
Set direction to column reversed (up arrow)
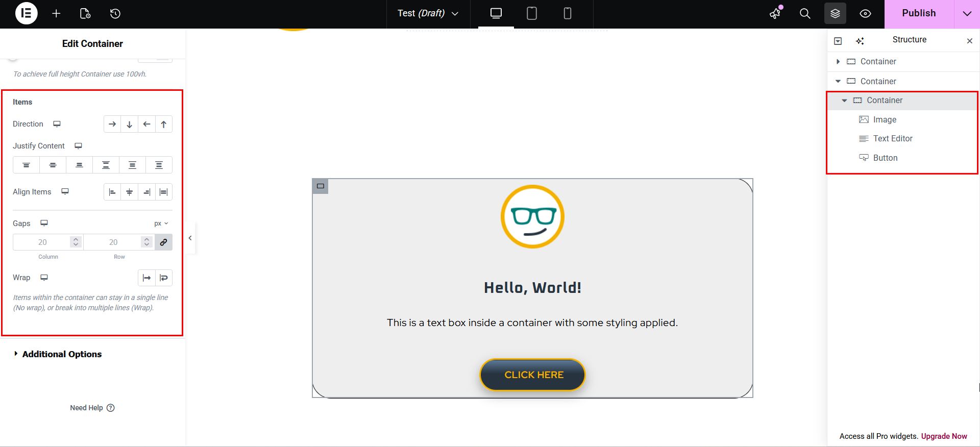[164, 124]
